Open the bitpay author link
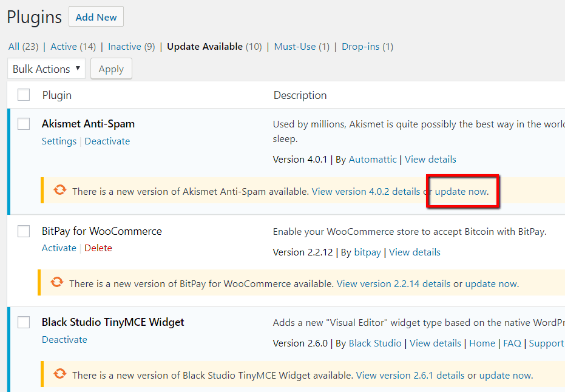The height and width of the screenshot is (392, 565). [367, 252]
